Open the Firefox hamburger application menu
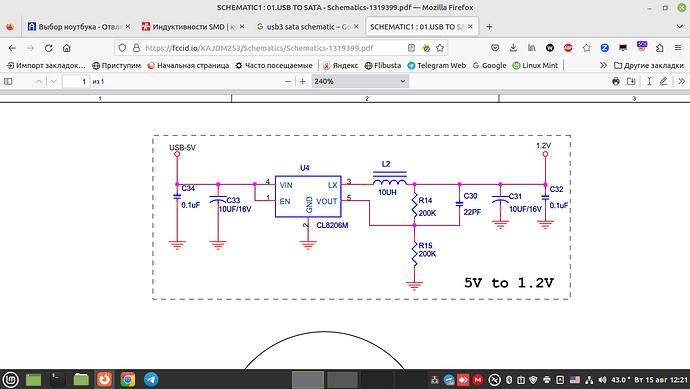Image resolution: width=690 pixels, height=389 pixels. point(678,48)
